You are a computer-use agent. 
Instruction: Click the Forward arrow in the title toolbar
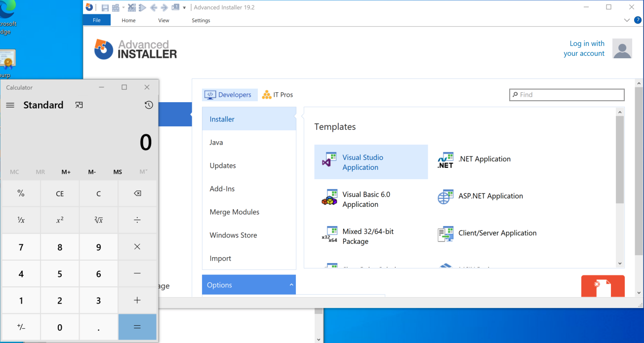pyautogui.click(x=164, y=7)
